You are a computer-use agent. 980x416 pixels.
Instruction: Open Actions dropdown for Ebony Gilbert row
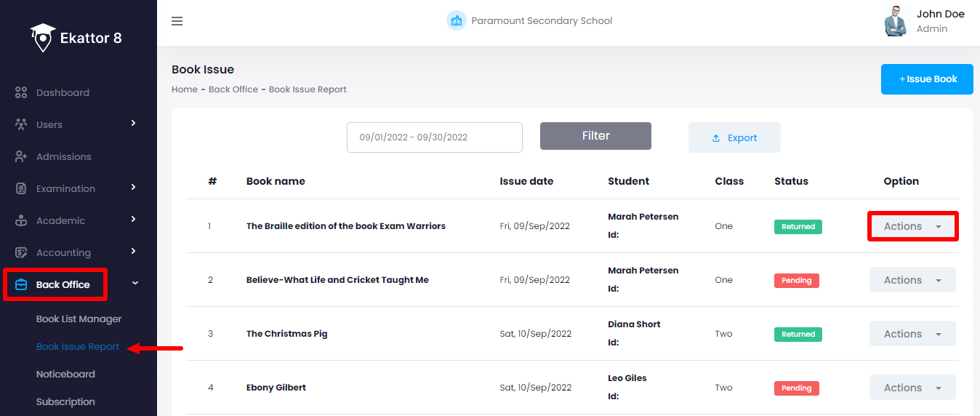point(912,388)
